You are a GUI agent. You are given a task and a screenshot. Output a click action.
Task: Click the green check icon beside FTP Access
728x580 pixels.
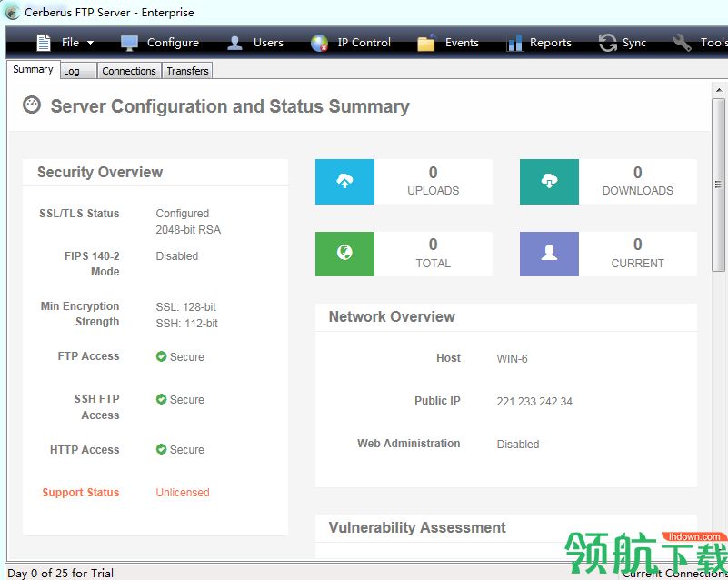point(161,356)
